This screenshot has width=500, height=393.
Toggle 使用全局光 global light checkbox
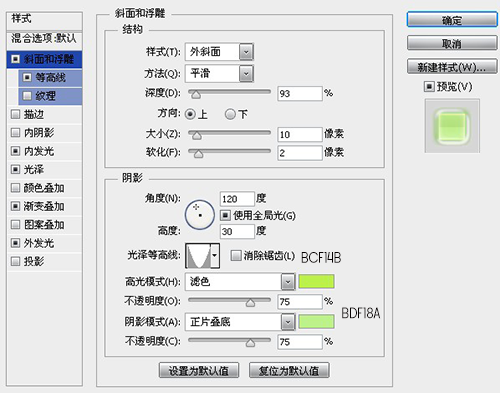pyautogui.click(x=225, y=216)
